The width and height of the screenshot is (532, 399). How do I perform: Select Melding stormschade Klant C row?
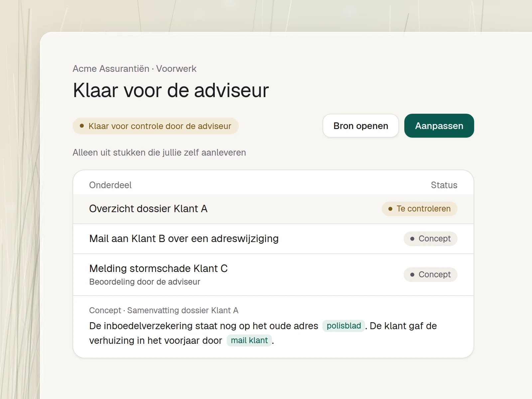coord(273,275)
